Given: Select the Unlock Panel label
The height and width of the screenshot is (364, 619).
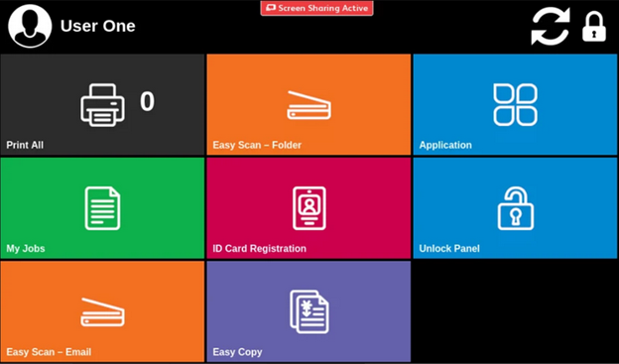Looking at the screenshot, I should pyautogui.click(x=449, y=248).
